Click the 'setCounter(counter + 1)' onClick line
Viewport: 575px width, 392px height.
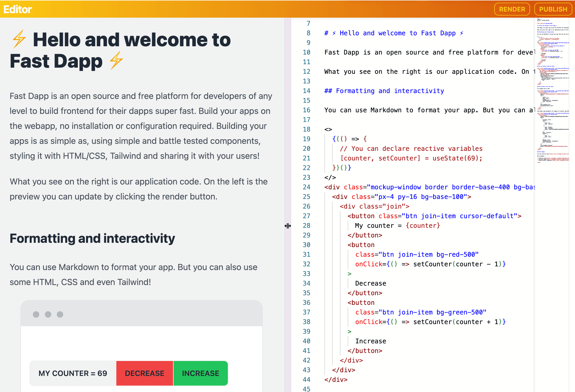pos(431,322)
